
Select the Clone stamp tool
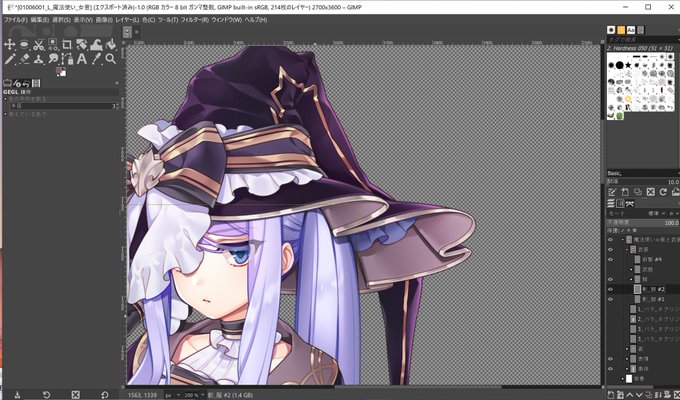39,59
